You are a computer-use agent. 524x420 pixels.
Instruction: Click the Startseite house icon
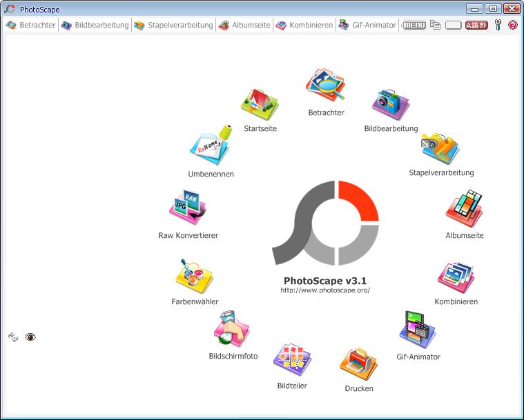(260, 105)
